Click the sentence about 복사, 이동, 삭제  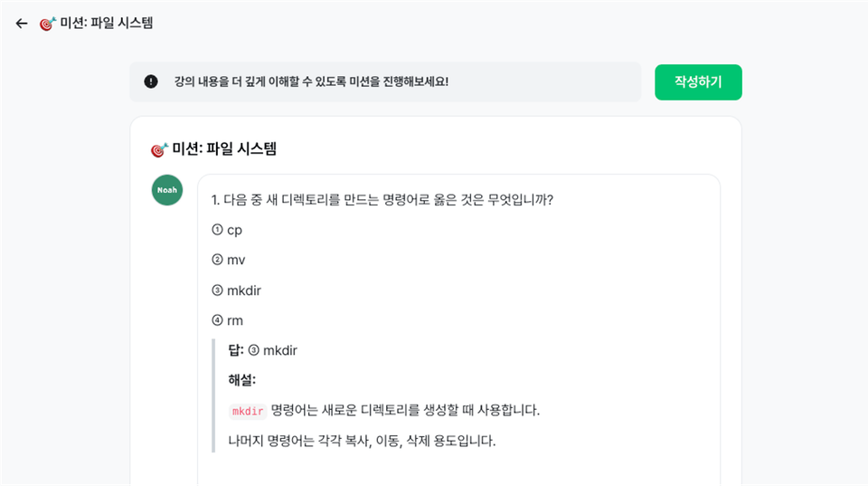362,441
